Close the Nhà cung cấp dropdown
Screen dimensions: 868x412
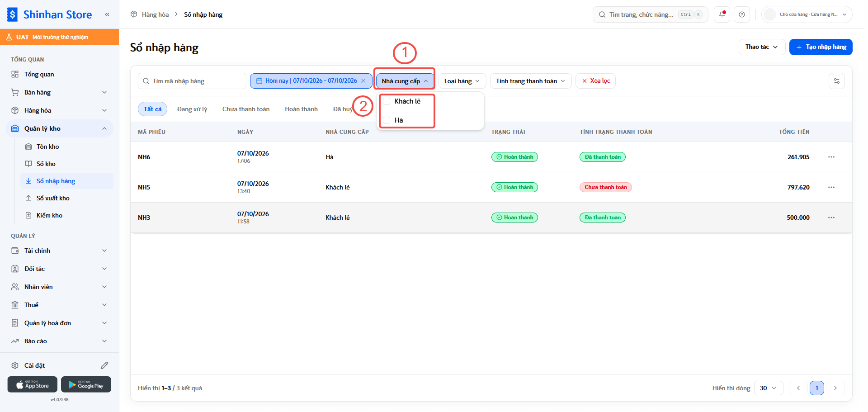(405, 81)
